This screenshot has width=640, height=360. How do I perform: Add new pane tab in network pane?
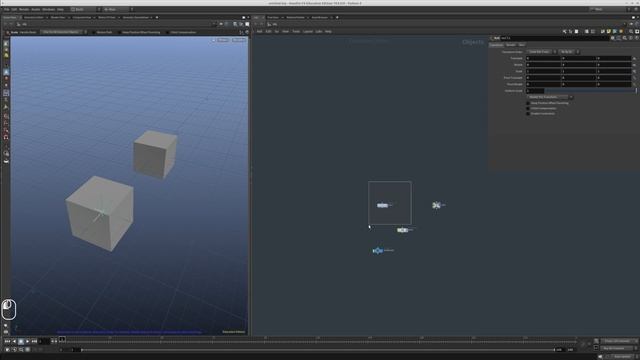[x=337, y=18]
